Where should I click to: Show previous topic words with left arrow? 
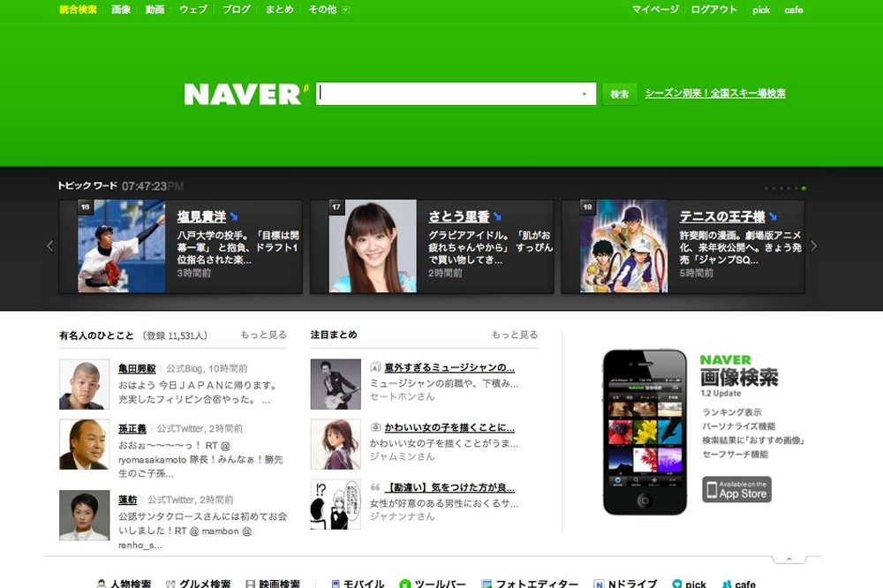coord(49,246)
